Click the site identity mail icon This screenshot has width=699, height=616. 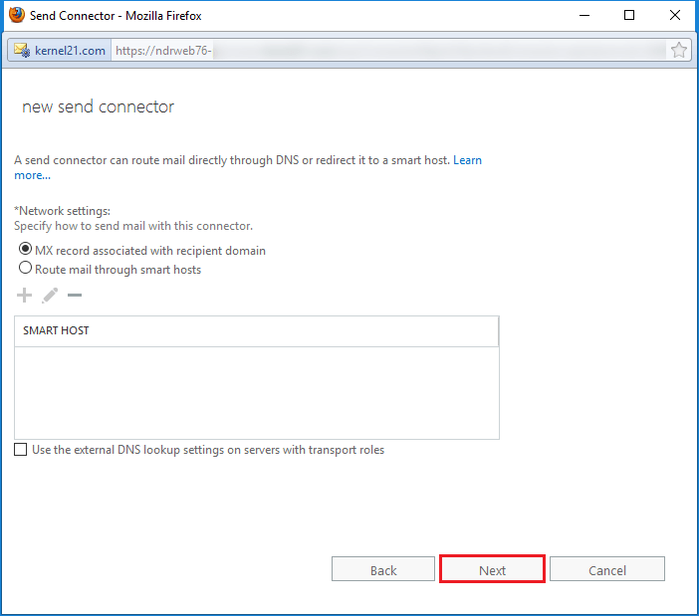click(22, 51)
